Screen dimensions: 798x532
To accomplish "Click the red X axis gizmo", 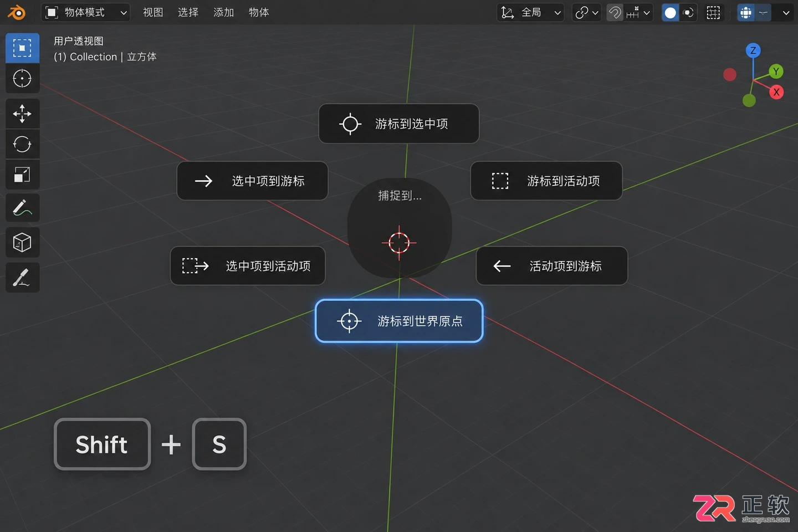I will click(x=776, y=92).
